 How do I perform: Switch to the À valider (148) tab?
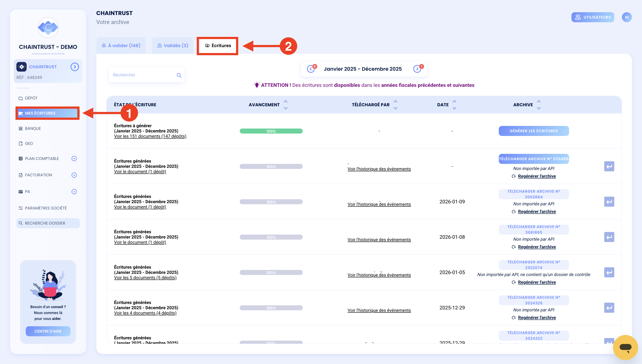coord(121,45)
